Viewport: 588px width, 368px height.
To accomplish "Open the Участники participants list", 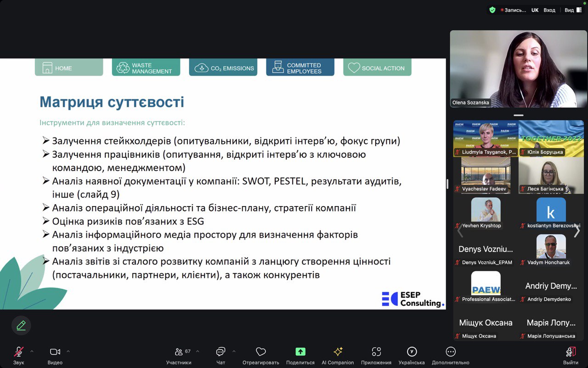I will pos(179,352).
